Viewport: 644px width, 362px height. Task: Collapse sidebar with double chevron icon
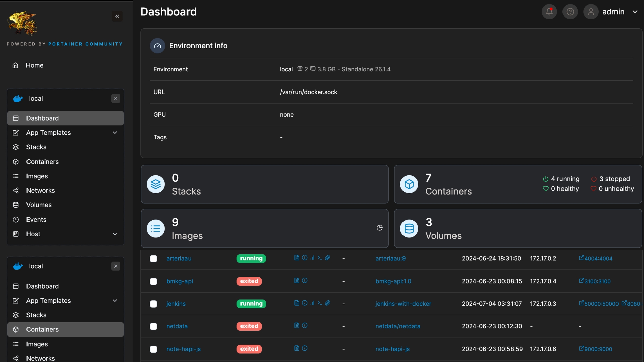117,16
